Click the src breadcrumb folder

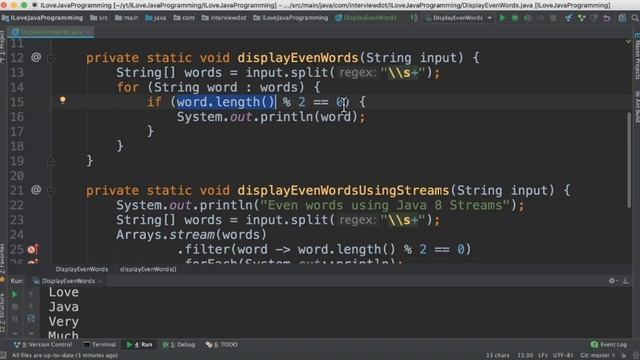click(x=99, y=18)
